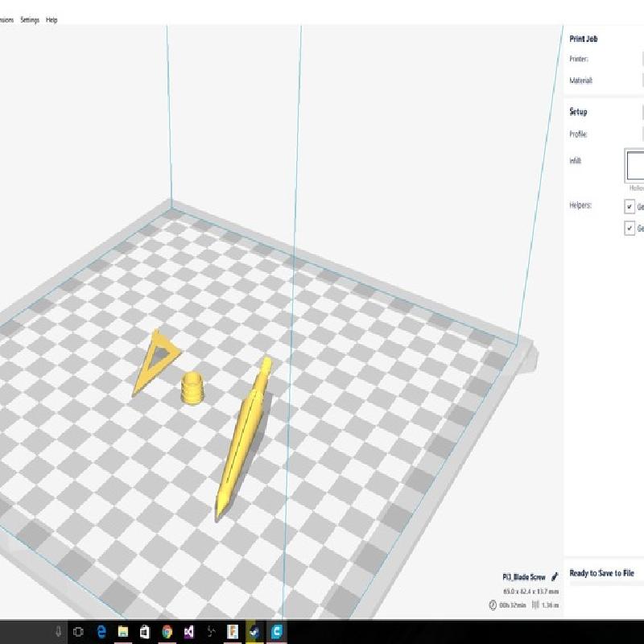This screenshot has width=644, height=644.
Task: Open Microsoft Edge from the taskbar
Action: pos(101,632)
